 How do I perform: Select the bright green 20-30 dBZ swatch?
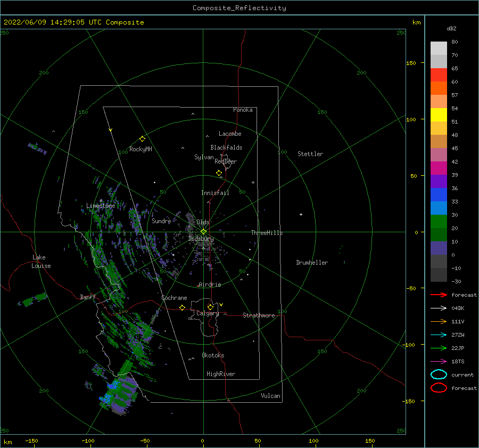click(x=439, y=222)
